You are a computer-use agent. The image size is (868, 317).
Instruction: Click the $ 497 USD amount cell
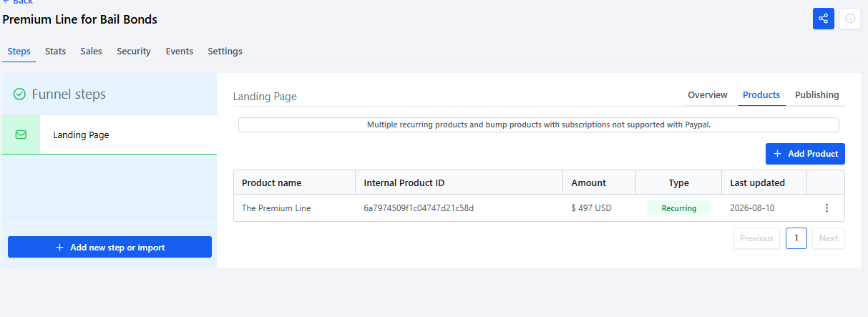[591, 208]
